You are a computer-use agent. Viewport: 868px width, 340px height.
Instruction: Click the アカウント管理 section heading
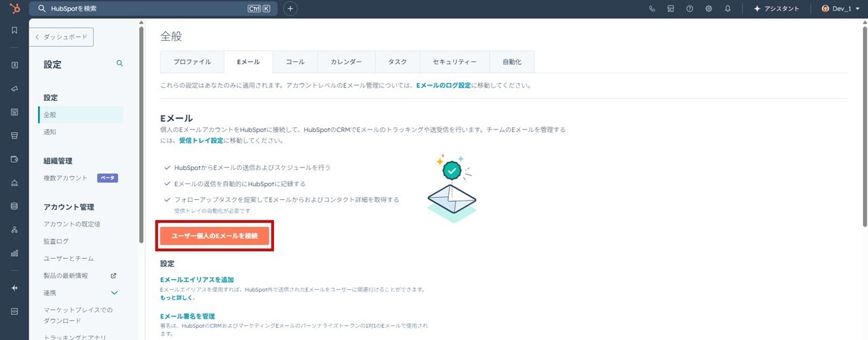68,207
